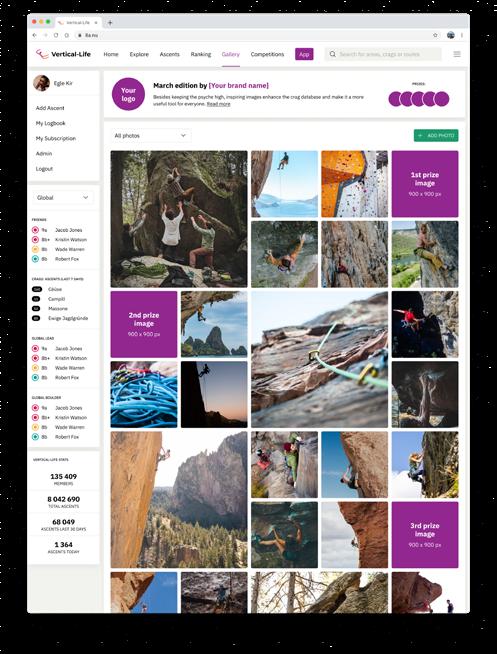Select the first purple prize circle
The height and width of the screenshot is (654, 497).
tap(395, 99)
